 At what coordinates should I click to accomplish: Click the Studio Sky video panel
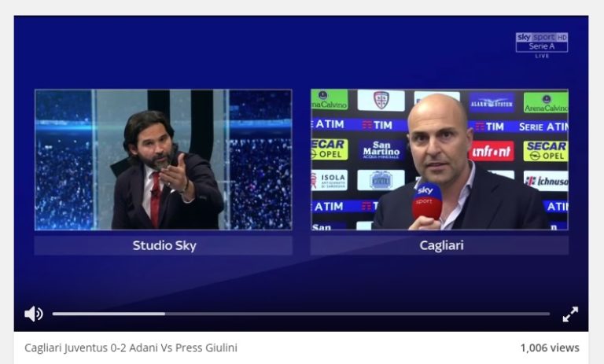click(164, 160)
